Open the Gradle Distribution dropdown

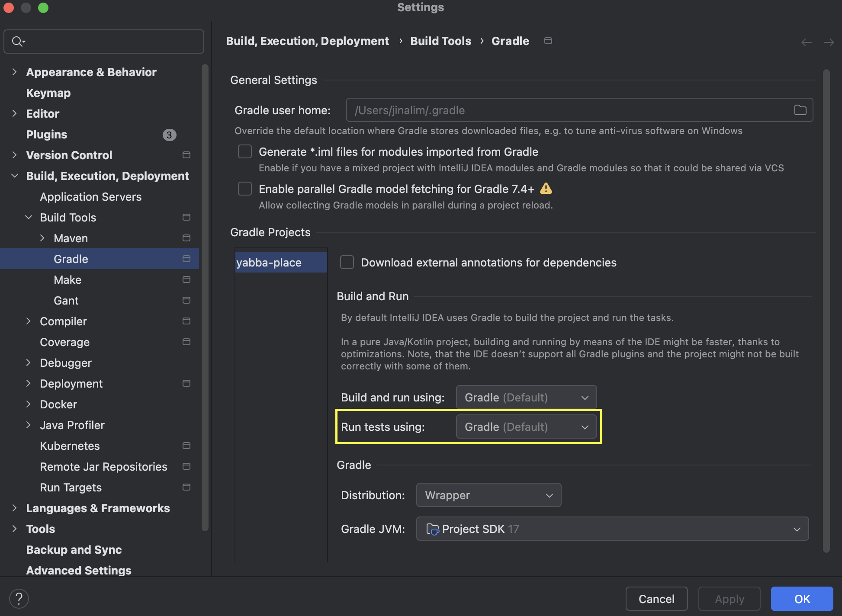(x=488, y=495)
